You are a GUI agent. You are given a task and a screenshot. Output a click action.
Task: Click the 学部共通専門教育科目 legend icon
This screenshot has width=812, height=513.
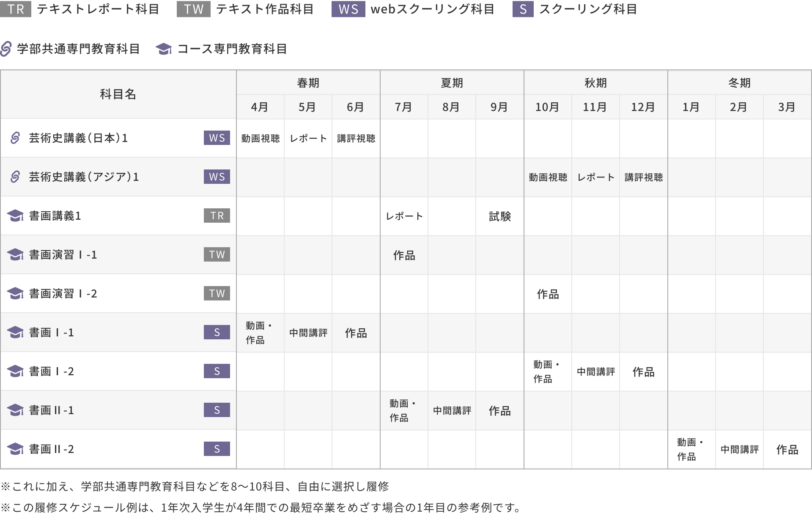tap(6, 49)
